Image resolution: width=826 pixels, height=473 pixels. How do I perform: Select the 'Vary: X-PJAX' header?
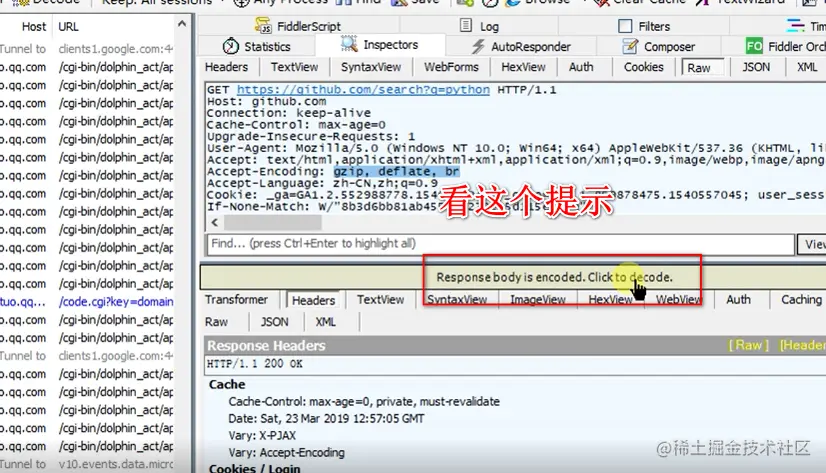pyautogui.click(x=262, y=436)
